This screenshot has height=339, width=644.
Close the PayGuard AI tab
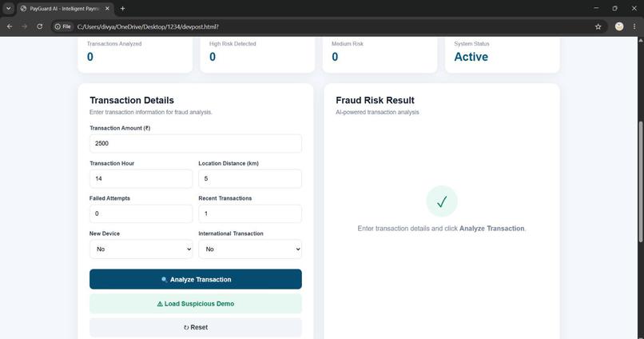point(107,8)
